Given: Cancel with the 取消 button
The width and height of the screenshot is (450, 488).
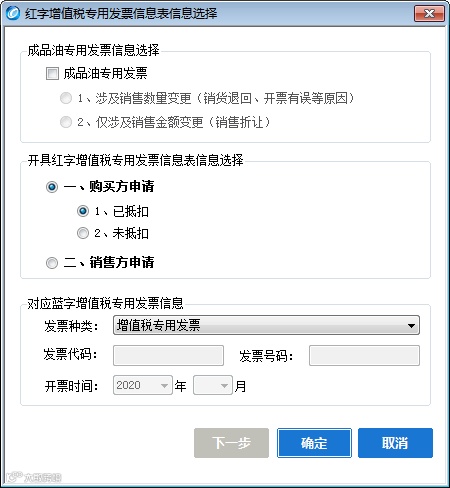Looking at the screenshot, I should coord(395,443).
